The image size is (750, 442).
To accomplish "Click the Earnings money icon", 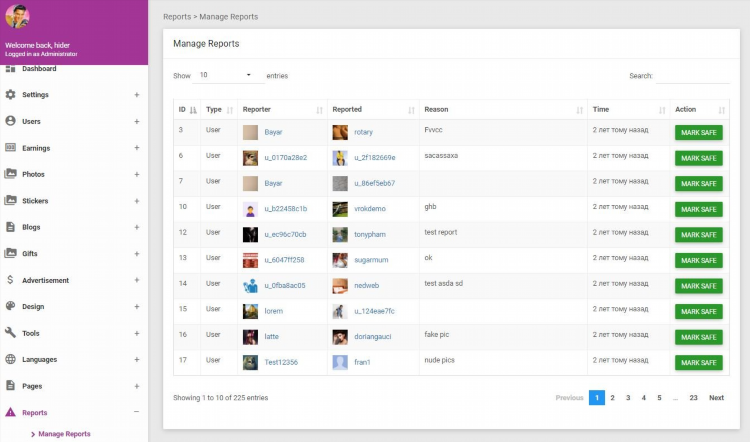I will coord(10,148).
